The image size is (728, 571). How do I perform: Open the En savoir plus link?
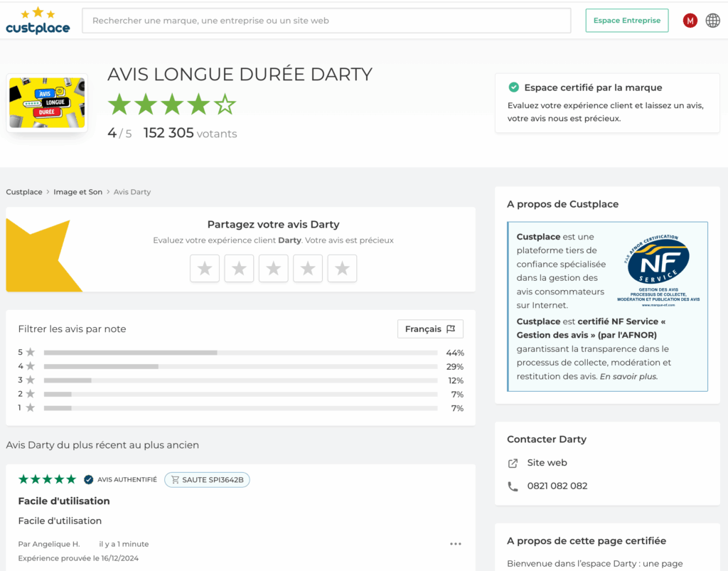click(629, 377)
